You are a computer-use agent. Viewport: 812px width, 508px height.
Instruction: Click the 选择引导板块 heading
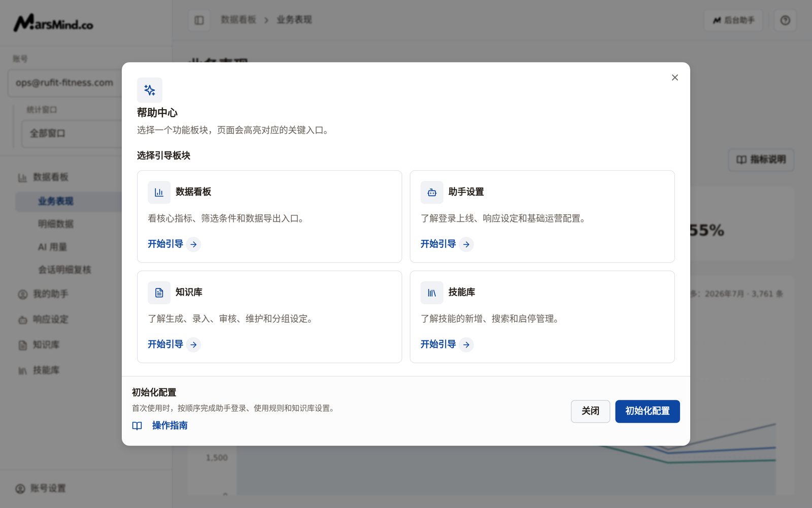pyautogui.click(x=163, y=155)
